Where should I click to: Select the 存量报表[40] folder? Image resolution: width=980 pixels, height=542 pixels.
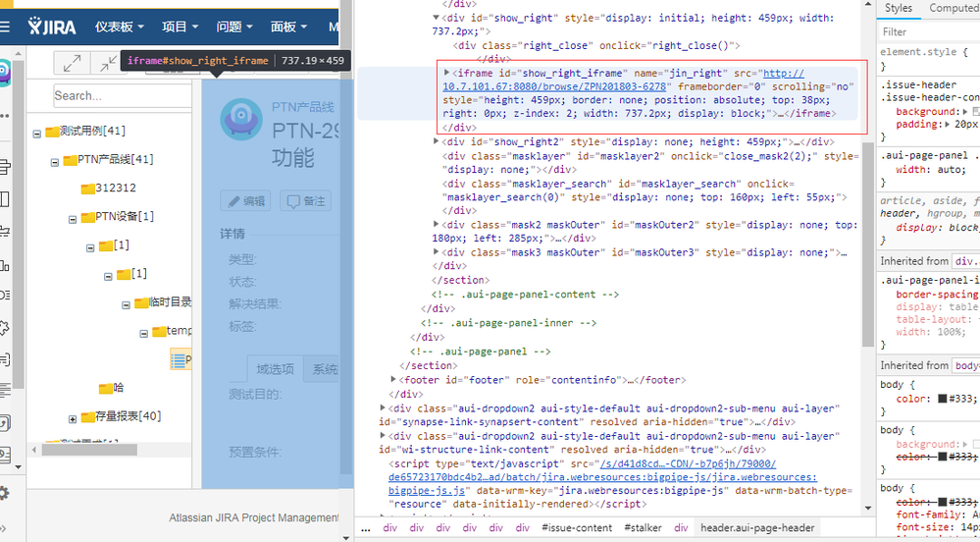tap(129, 416)
